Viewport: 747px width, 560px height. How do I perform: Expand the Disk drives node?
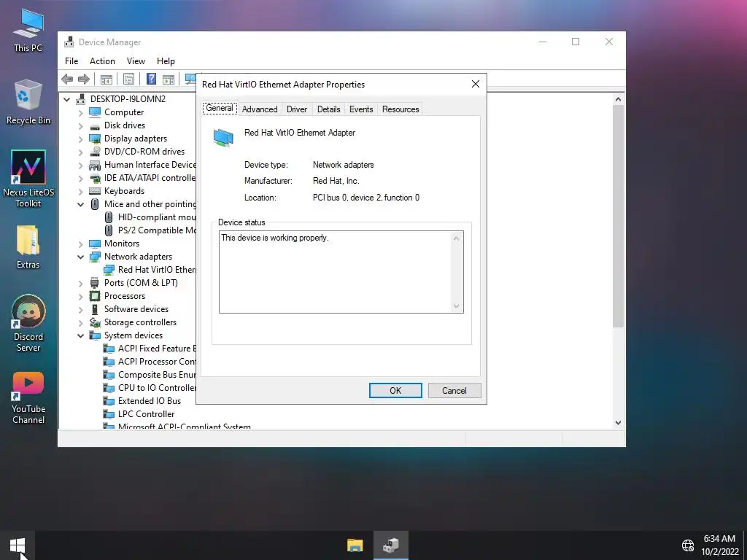tap(80, 125)
